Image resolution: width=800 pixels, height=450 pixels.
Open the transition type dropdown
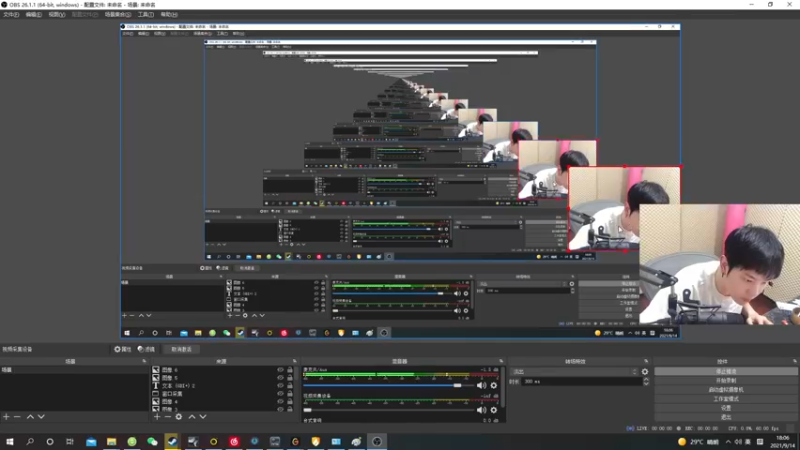pos(574,372)
